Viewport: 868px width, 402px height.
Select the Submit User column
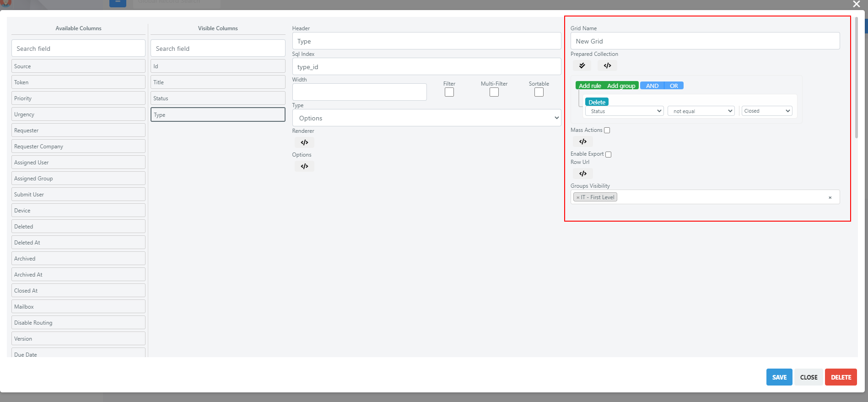coord(78,194)
